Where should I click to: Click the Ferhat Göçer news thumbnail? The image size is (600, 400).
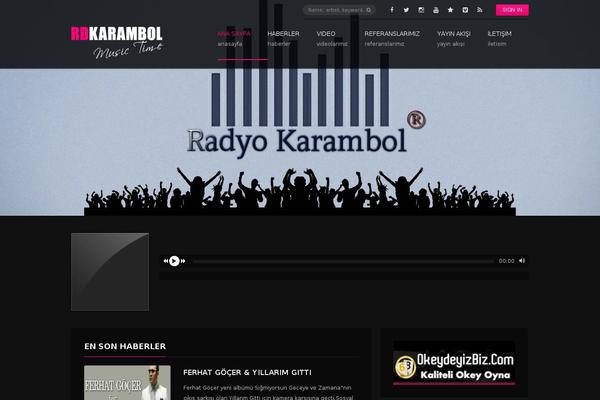127,383
